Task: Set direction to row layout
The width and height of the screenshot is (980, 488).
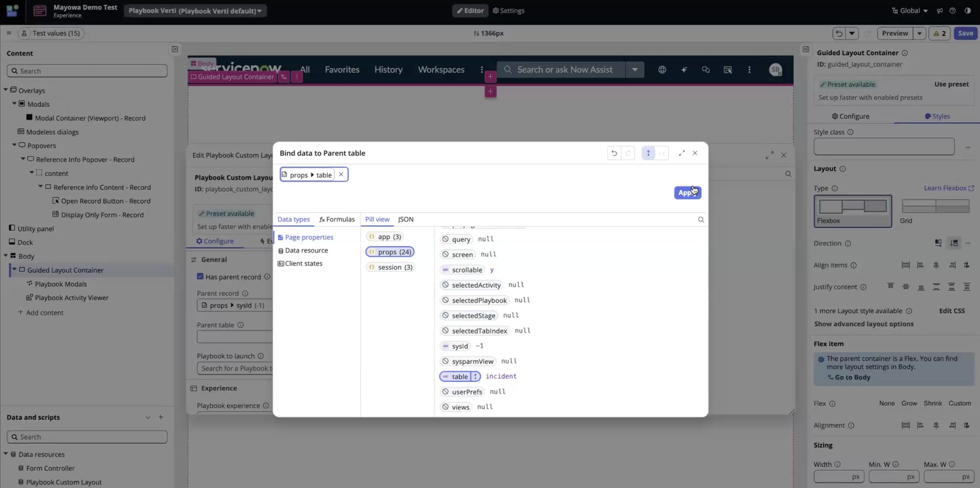Action: [x=938, y=243]
